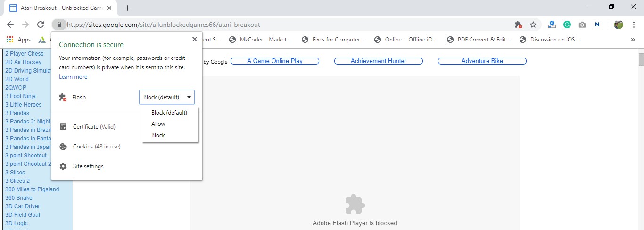Open Certificate (Valid) details
Viewport: 644px width, 230px height.
[x=94, y=127]
